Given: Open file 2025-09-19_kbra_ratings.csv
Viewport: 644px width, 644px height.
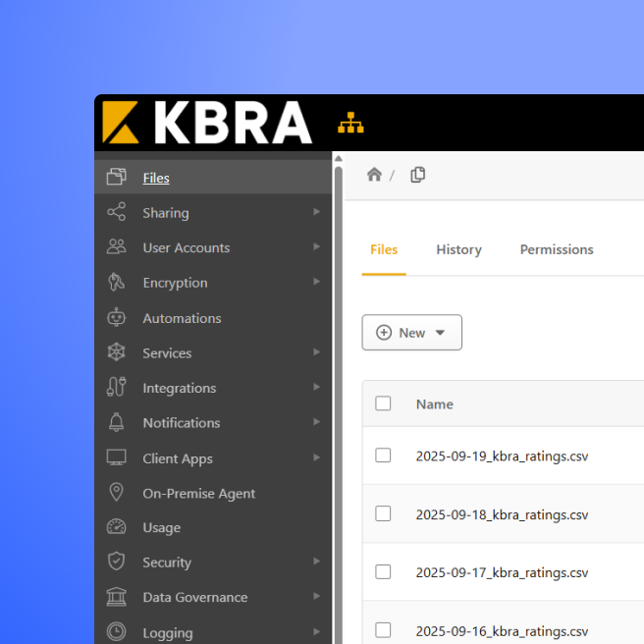Looking at the screenshot, I should [502, 456].
